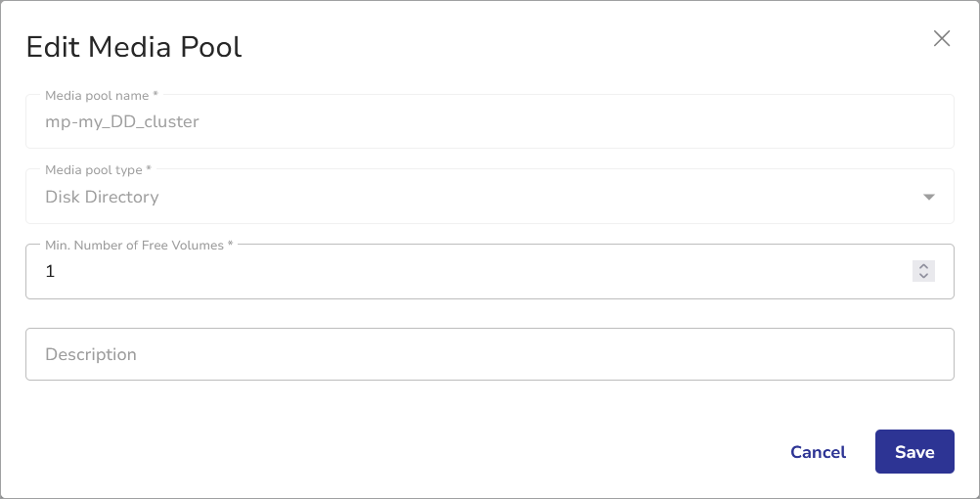Click the Media pool name field
The image size is (980, 499).
pyautogui.click(x=489, y=122)
